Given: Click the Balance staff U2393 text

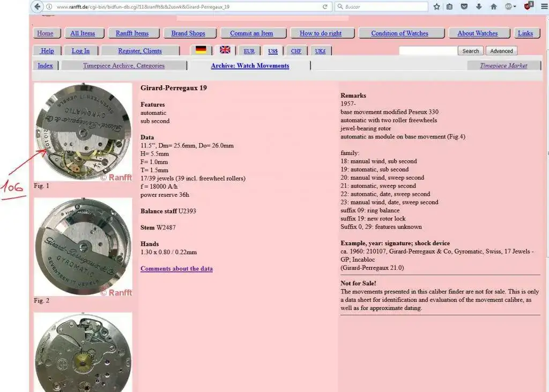Looking at the screenshot, I should [x=168, y=211].
